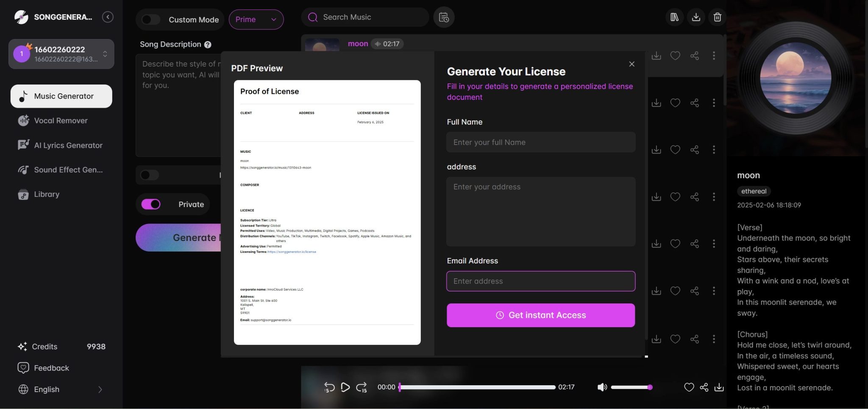Click the heart icon in the bottom player bar
This screenshot has height=409, width=868.
coord(689,387)
